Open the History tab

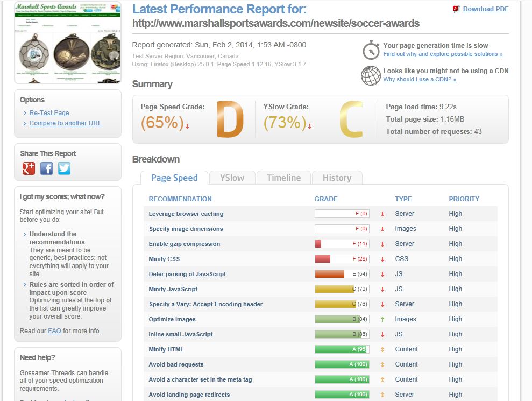(x=337, y=178)
